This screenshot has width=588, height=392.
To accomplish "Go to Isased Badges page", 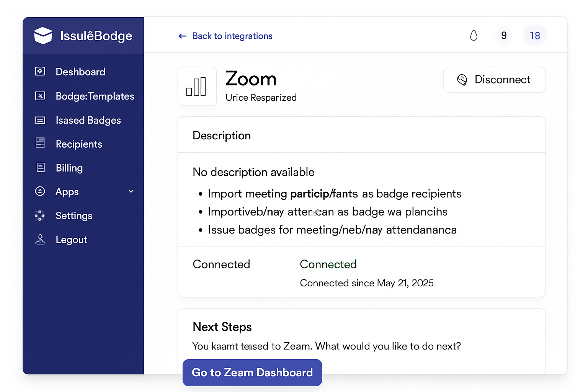I will (x=88, y=120).
